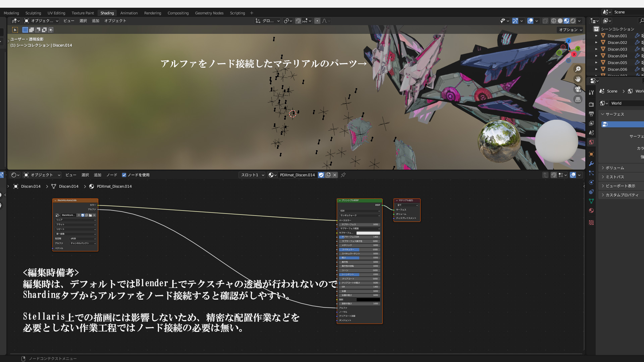The height and width of the screenshot is (362, 644).
Task: Open transform orientation 'グロ...' dropdown
Action: [x=267, y=21]
